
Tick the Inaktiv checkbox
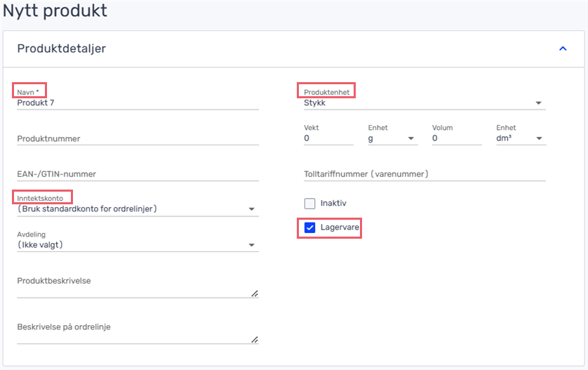[x=309, y=204]
